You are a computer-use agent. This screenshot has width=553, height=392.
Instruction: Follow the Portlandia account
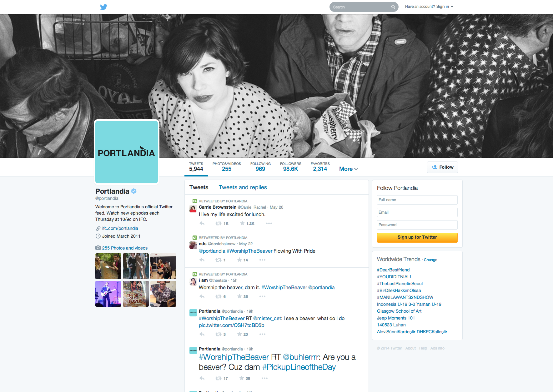[x=442, y=167]
